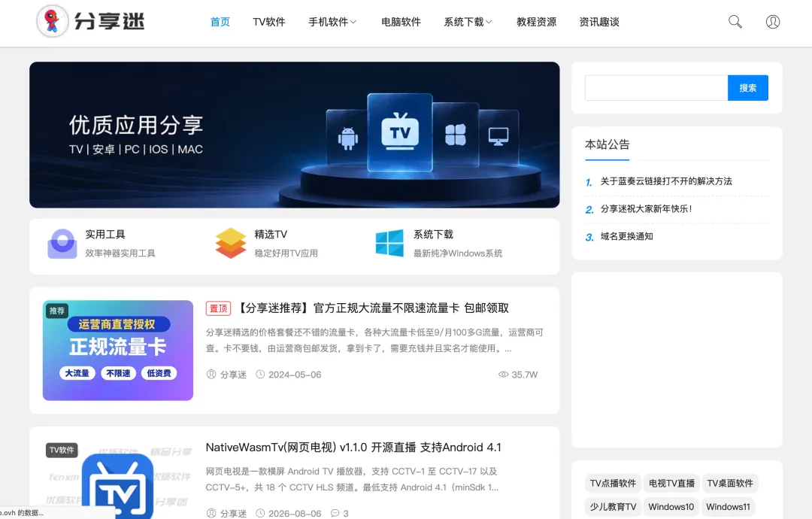Screen dimensions: 812x519
Task: Open announcement 关于蓝奏云链接打不开的解决方法
Action: (666, 181)
